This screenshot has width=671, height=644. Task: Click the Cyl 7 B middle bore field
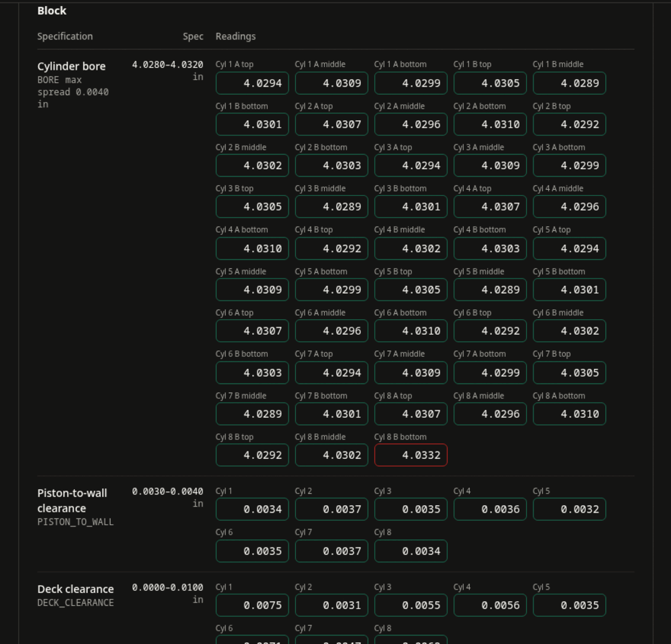point(252,414)
